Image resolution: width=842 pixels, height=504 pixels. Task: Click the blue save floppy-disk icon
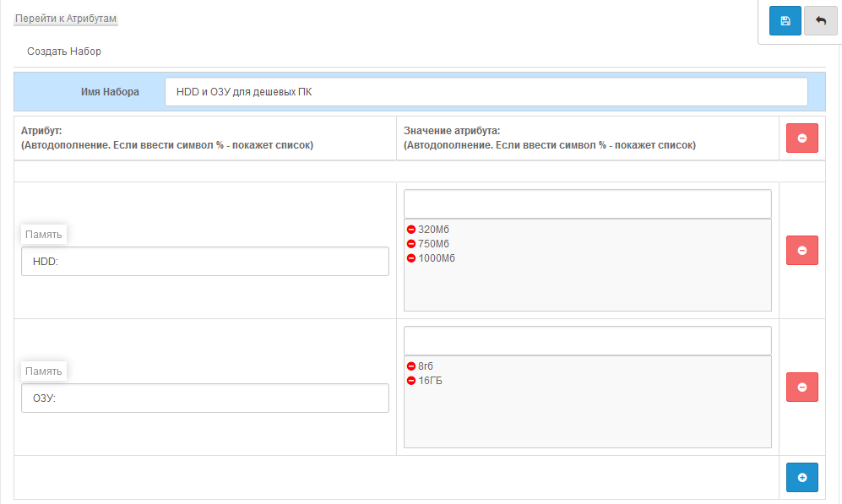(x=785, y=21)
